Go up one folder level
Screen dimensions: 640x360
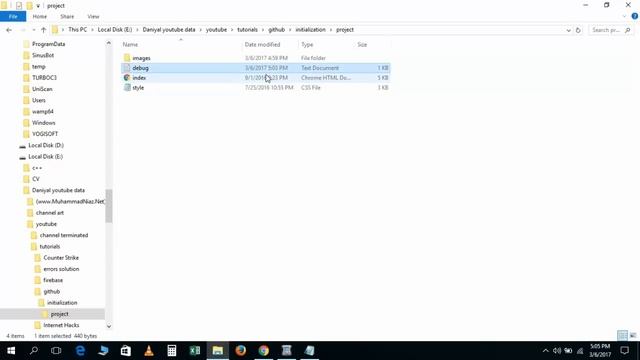tap(43, 30)
